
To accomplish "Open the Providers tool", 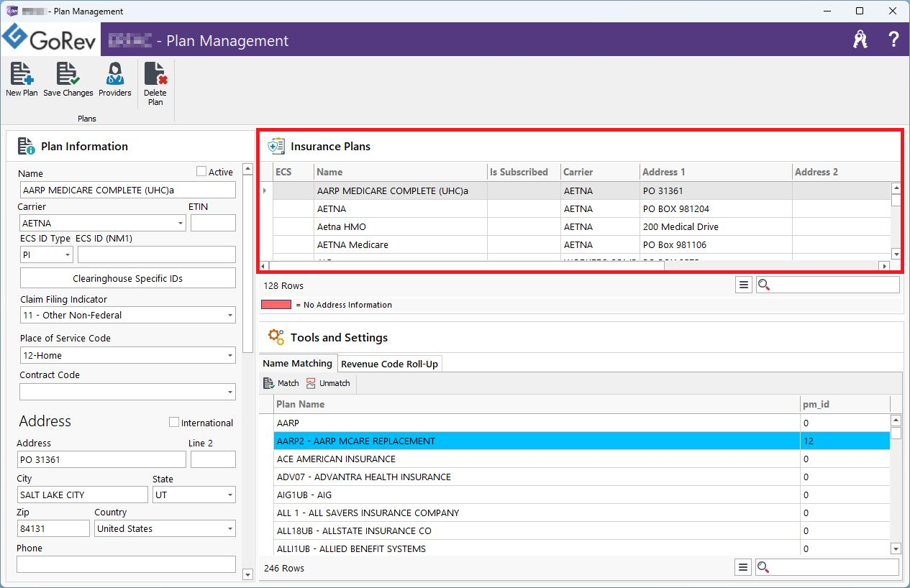I will click(115, 79).
